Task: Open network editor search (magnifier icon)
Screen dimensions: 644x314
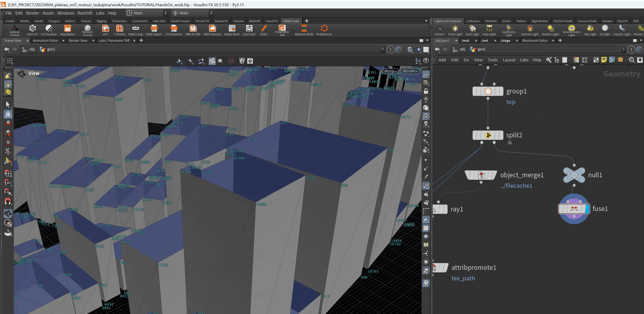Action: coord(632,60)
